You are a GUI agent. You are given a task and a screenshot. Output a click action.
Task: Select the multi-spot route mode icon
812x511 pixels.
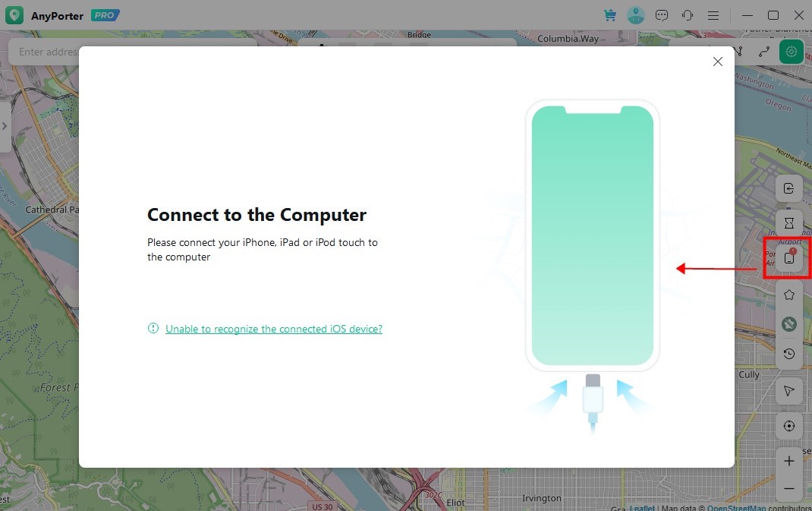[738, 52]
